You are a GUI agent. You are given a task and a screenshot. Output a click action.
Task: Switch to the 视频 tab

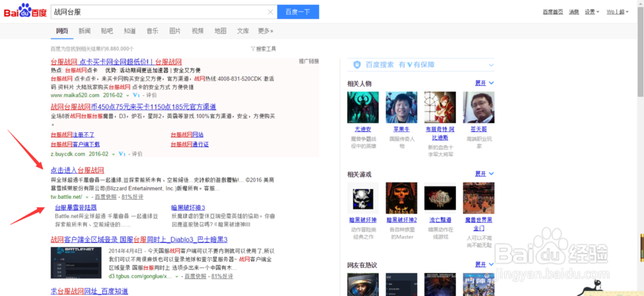[x=198, y=31]
